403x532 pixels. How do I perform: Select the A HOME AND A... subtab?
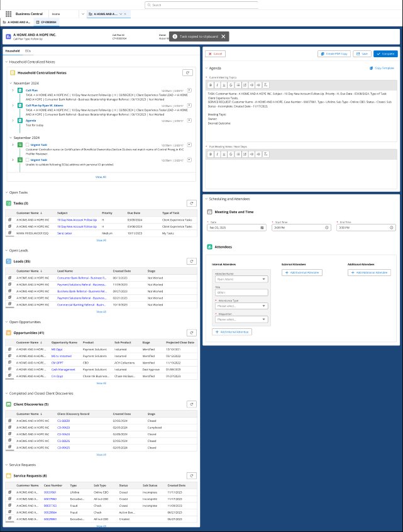(16, 22)
